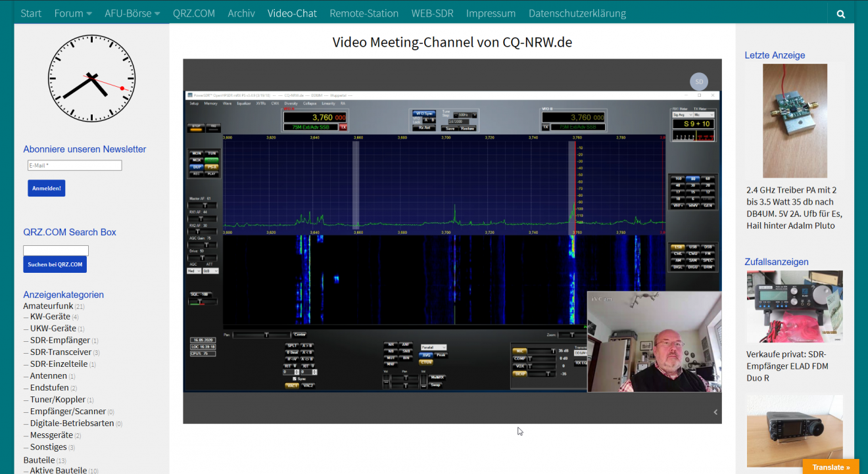Toggle VAC1 audio button
The height and width of the screenshot is (474, 868).
point(292,386)
